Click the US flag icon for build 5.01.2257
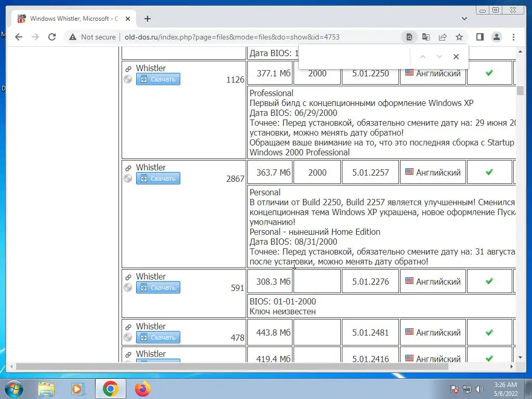Viewport: 532px width, 399px height. click(x=409, y=171)
